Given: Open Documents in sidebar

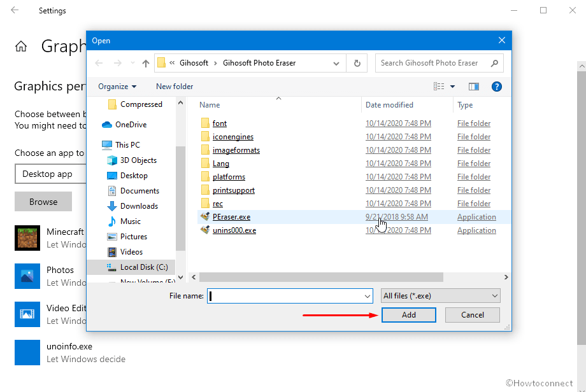Looking at the screenshot, I should (x=133, y=191).
